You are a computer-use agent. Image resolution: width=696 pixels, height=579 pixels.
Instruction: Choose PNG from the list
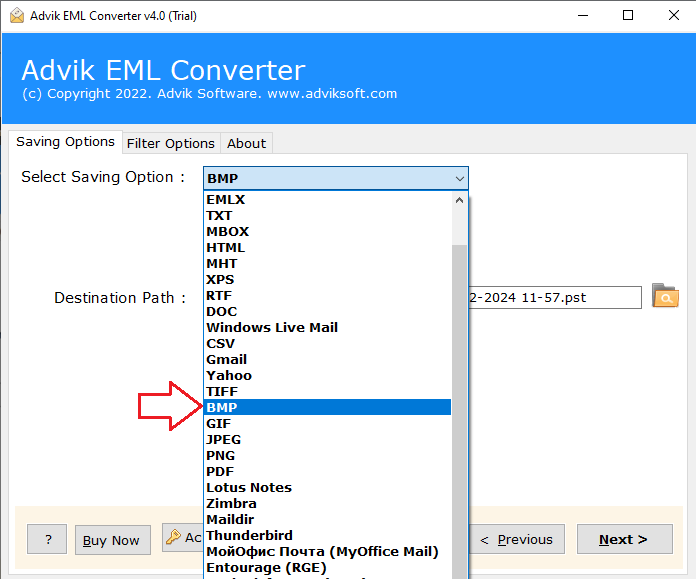pos(327,455)
